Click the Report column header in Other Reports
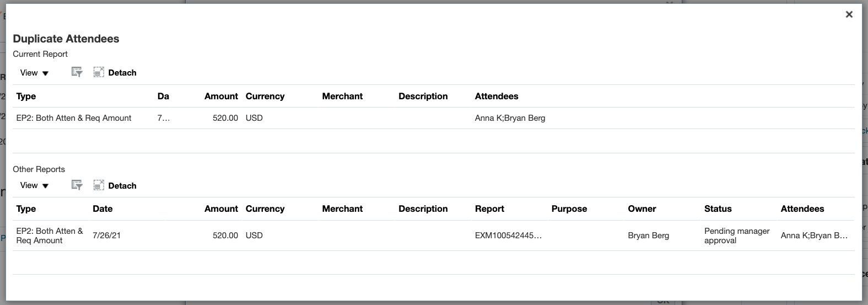 [489, 208]
